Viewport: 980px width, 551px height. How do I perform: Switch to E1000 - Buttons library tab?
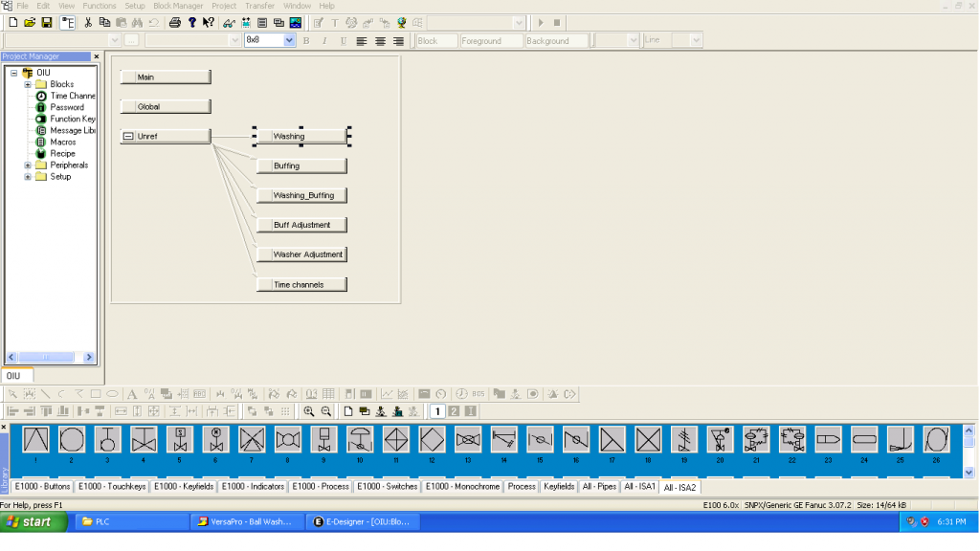[42, 487]
